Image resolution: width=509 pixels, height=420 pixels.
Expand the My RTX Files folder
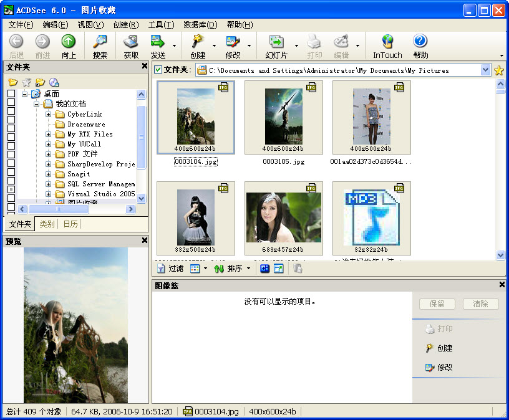click(49, 134)
